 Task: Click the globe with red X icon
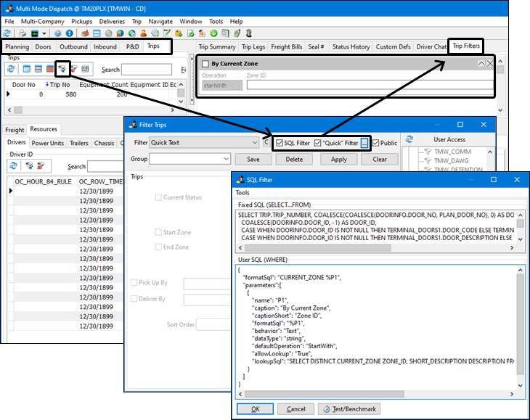[120, 33]
